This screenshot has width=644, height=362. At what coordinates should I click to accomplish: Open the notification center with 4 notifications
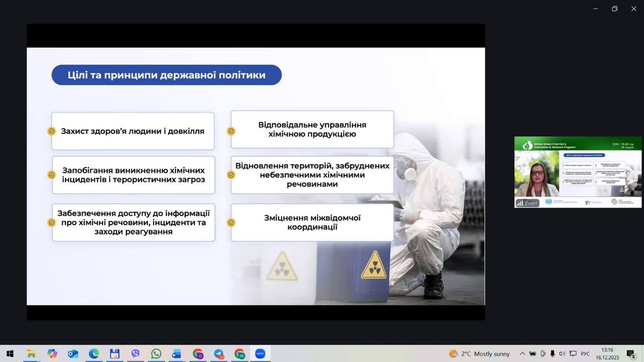(x=631, y=354)
